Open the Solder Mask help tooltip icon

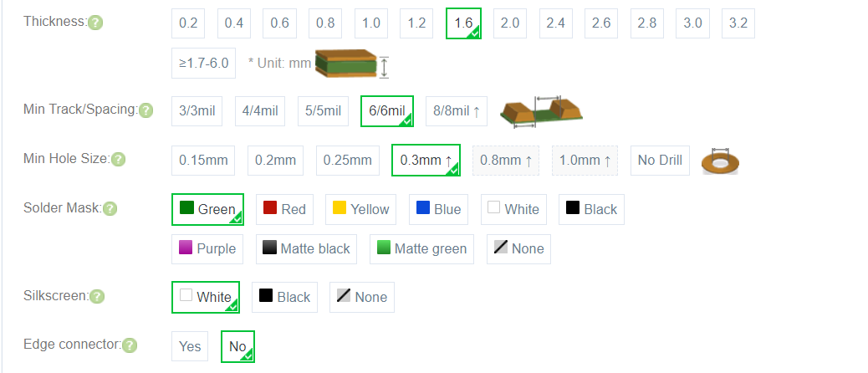coord(110,208)
